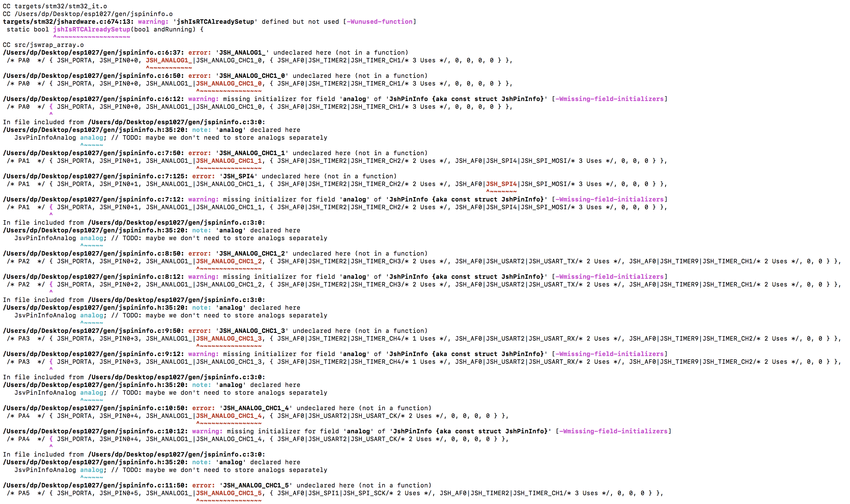
Task: Click the 'defined but not used' message text
Action: pyautogui.click(x=300, y=22)
